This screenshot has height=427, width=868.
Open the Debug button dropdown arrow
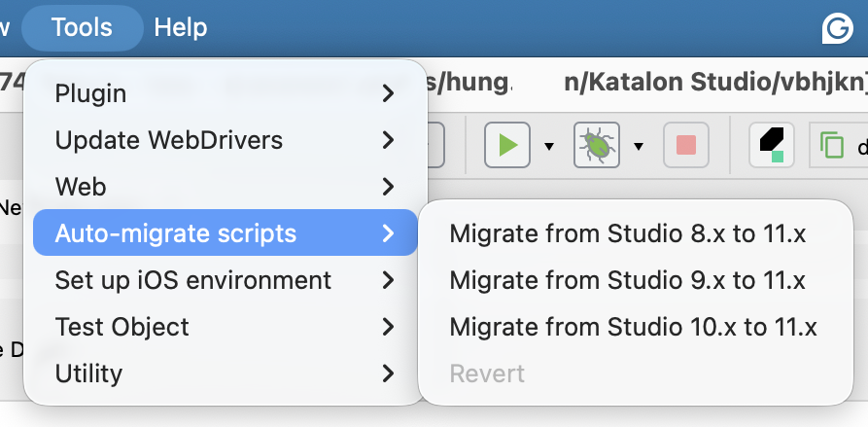(x=639, y=146)
